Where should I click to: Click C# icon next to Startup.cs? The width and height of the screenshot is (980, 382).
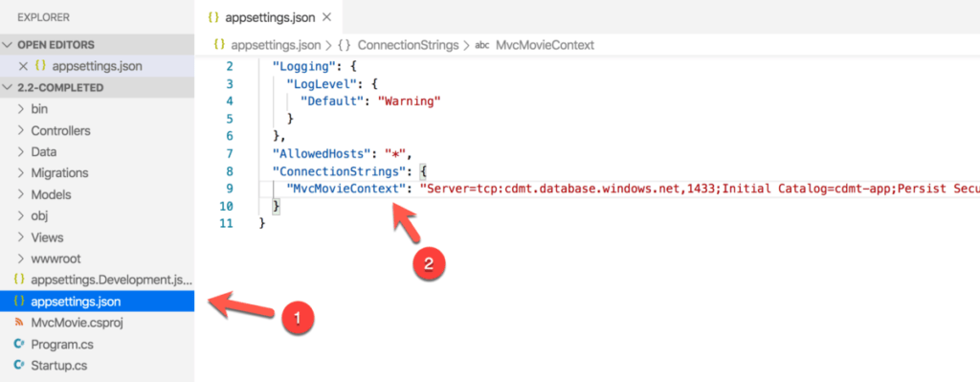click(x=19, y=365)
